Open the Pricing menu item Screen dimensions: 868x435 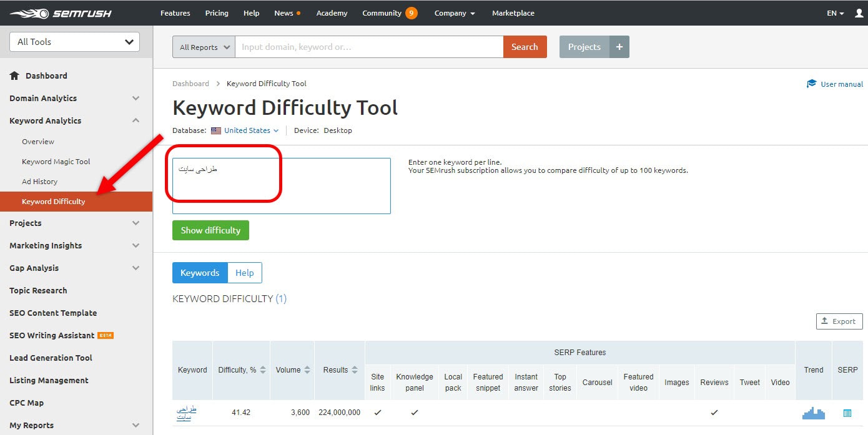pos(216,12)
